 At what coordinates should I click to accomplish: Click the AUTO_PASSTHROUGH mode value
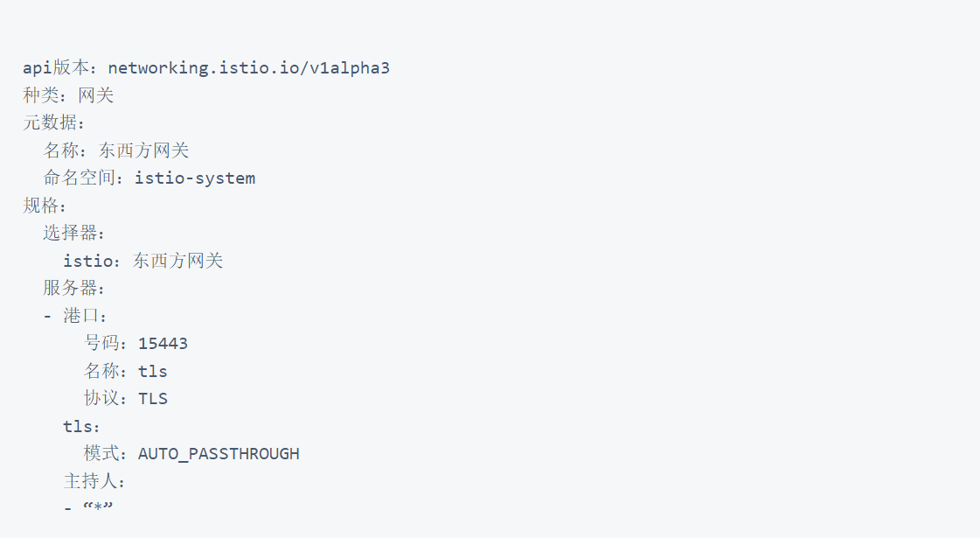point(219,453)
